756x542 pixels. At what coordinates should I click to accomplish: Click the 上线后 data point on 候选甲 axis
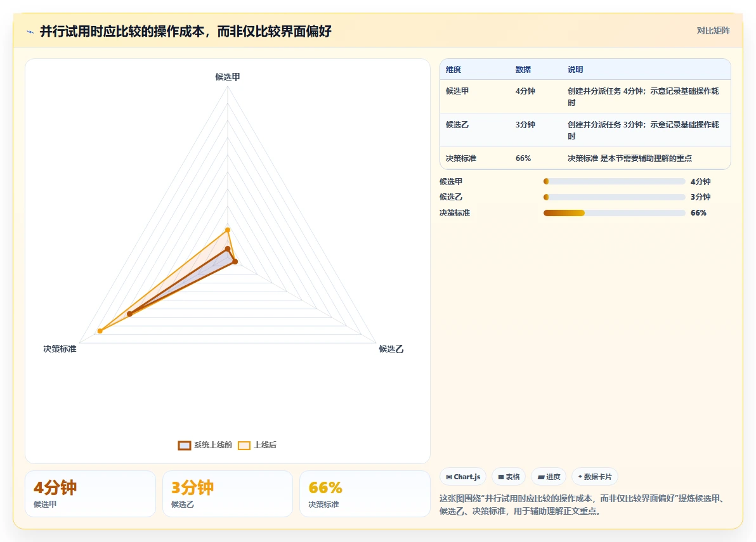tap(228, 230)
